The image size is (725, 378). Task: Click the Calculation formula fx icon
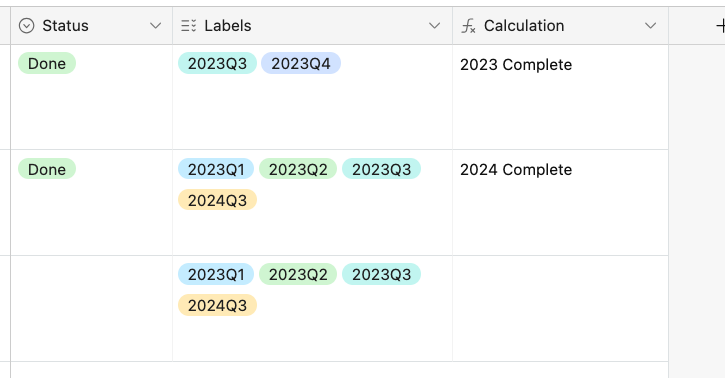(x=468, y=26)
